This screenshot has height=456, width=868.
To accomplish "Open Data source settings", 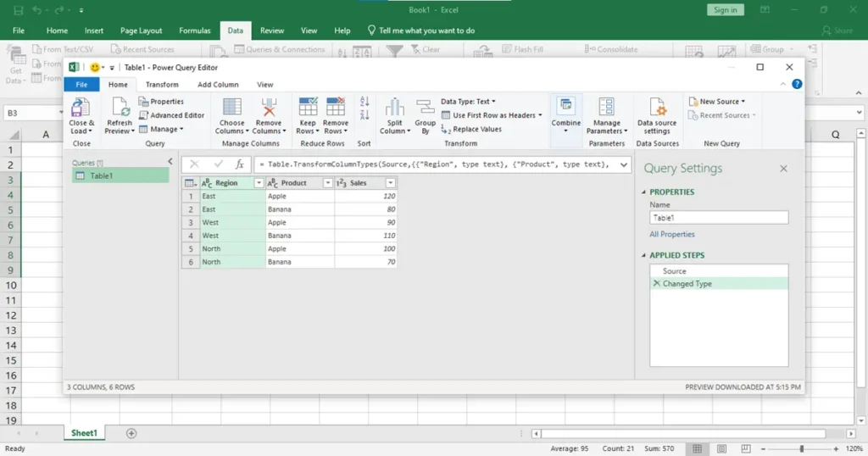I will coord(657,116).
